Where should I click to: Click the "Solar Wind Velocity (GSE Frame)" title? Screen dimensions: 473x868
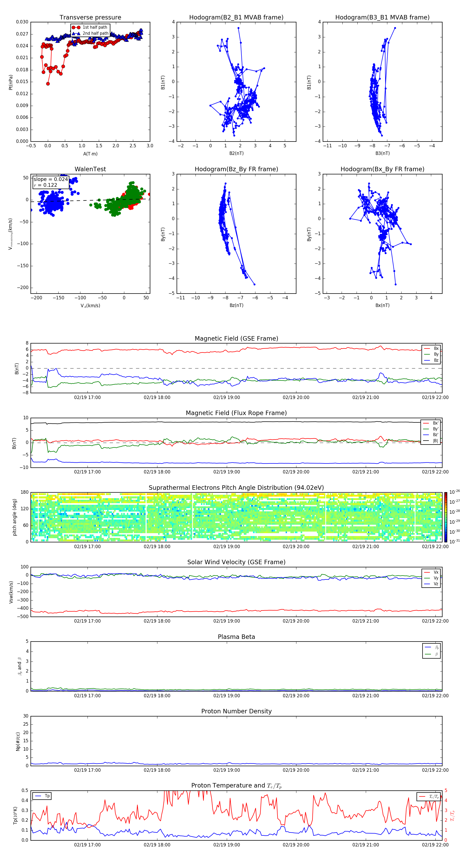(236, 562)
